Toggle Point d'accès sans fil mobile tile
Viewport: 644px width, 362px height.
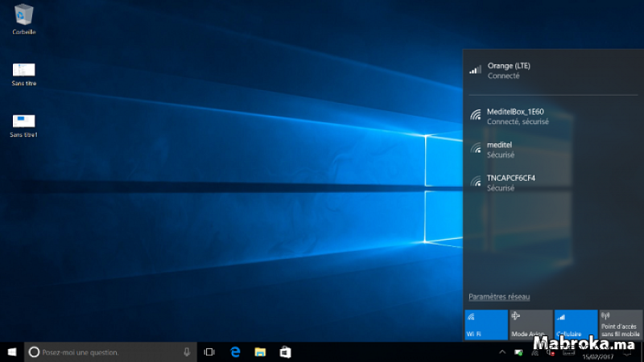click(621, 325)
